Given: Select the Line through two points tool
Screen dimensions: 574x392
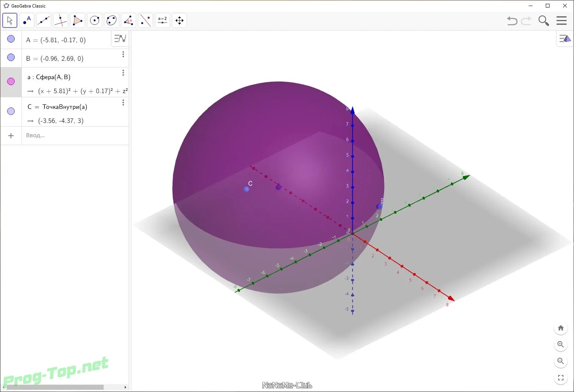Looking at the screenshot, I should 44,20.
